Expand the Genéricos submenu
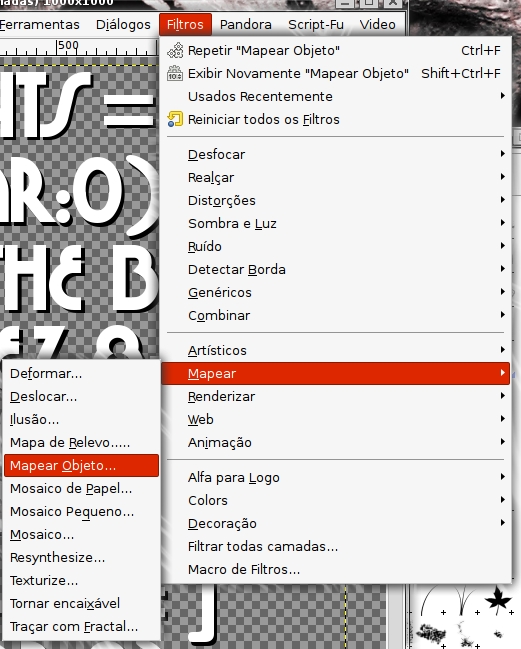 [x=335, y=292]
